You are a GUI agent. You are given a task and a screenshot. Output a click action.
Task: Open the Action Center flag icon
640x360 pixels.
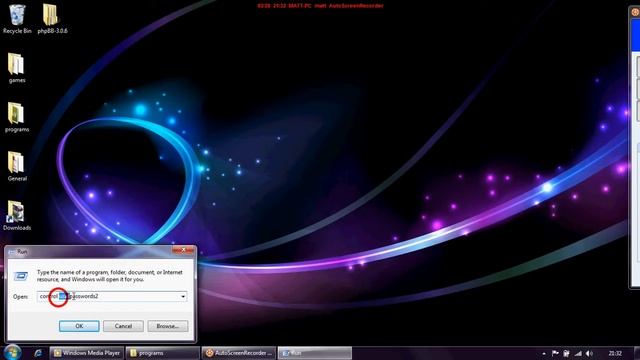pos(555,353)
